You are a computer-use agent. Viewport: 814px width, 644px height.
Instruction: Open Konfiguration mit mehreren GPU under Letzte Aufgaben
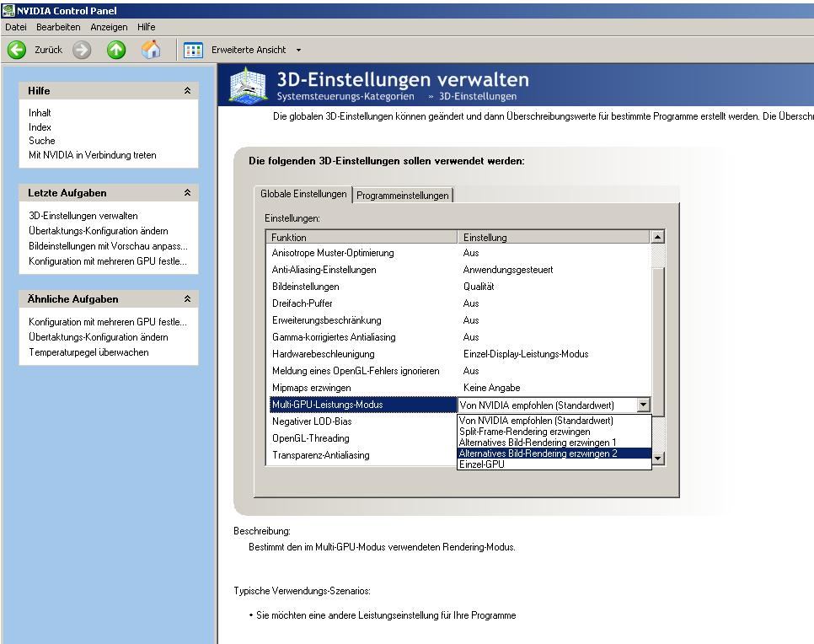[x=108, y=260]
